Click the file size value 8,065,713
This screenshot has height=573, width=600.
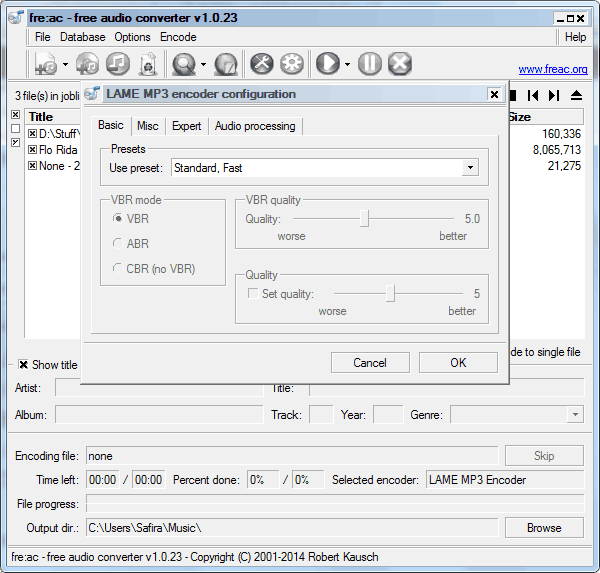556,150
